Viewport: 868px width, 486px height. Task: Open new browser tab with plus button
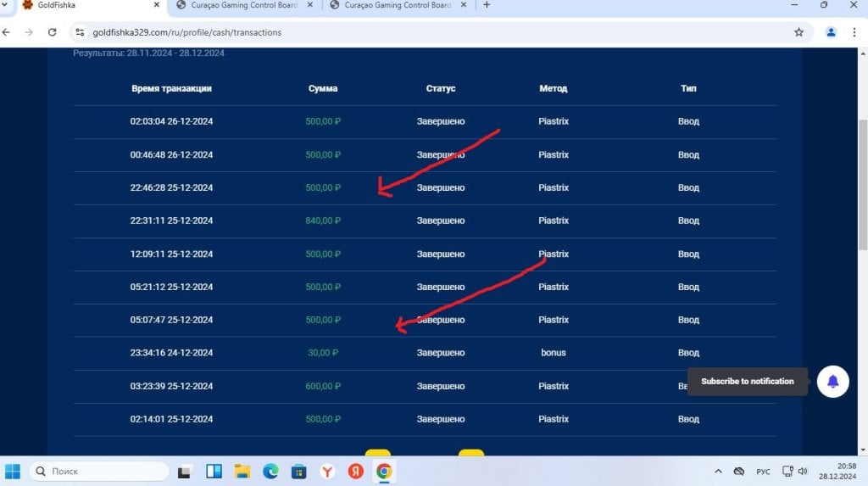pyautogui.click(x=487, y=5)
